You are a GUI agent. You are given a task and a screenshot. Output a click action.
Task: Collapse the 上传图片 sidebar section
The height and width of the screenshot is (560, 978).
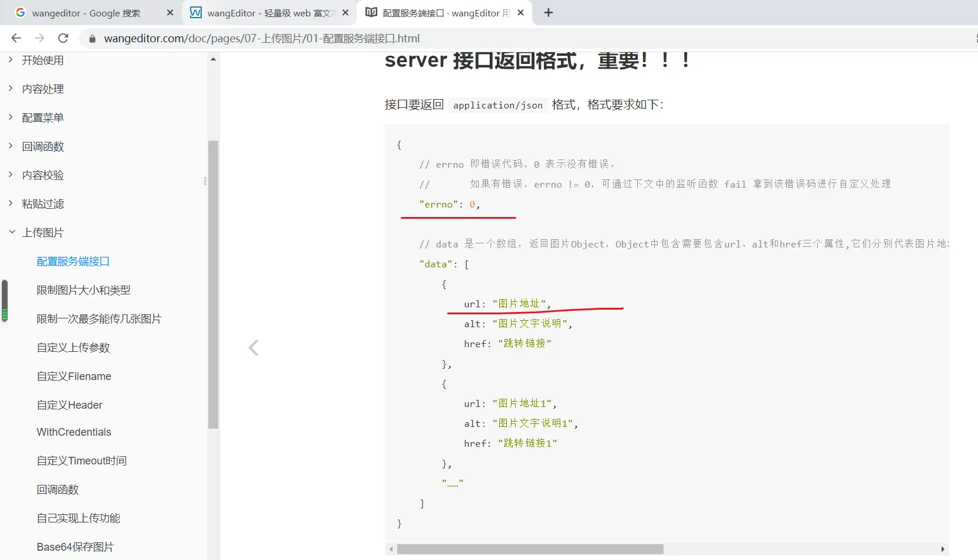[x=43, y=233]
